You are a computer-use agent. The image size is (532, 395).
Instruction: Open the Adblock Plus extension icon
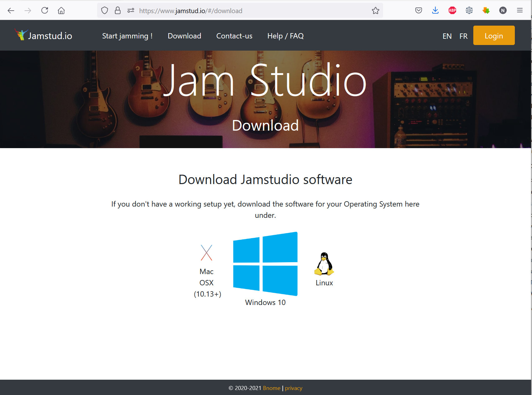tap(452, 10)
